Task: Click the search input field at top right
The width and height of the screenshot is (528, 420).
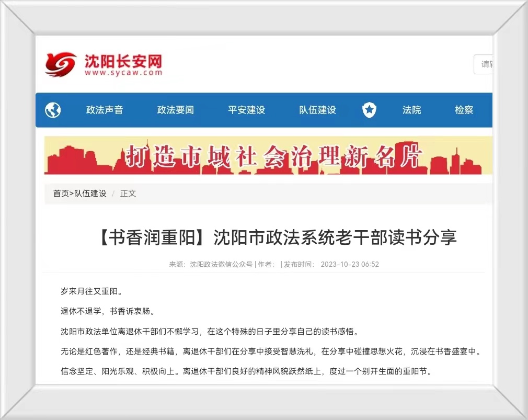Action: point(483,64)
